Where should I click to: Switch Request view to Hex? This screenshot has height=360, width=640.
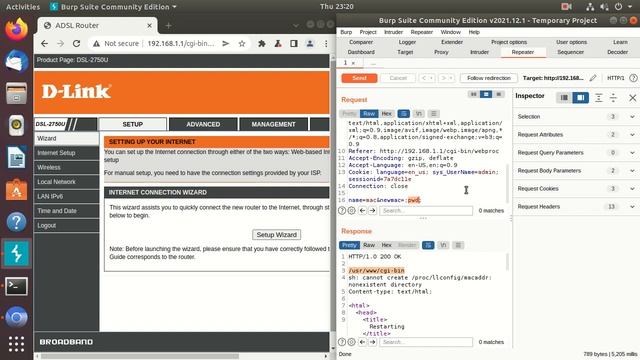coord(387,113)
